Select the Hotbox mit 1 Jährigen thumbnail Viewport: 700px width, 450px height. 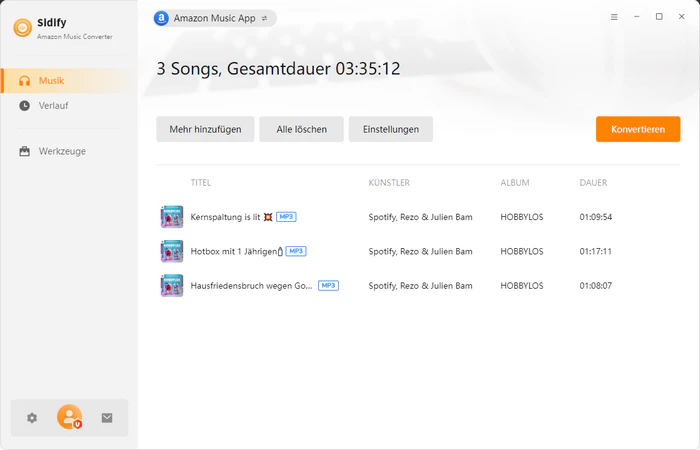point(171,251)
